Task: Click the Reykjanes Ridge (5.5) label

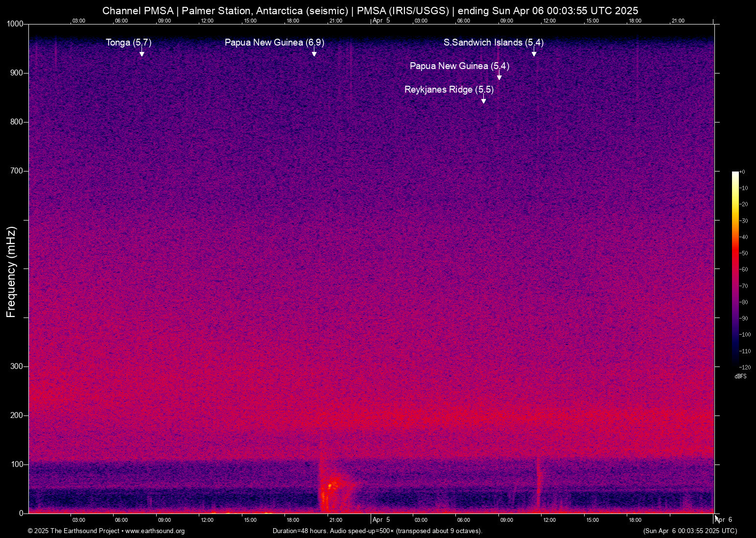Action: (x=449, y=90)
